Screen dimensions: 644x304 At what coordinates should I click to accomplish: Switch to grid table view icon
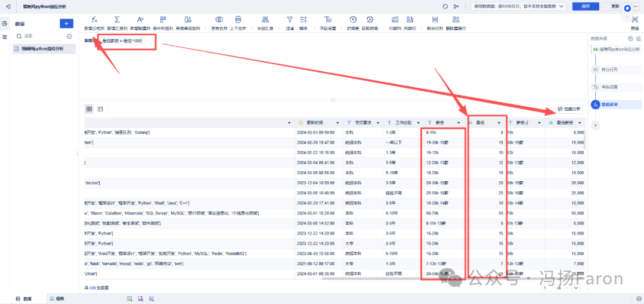pos(89,109)
